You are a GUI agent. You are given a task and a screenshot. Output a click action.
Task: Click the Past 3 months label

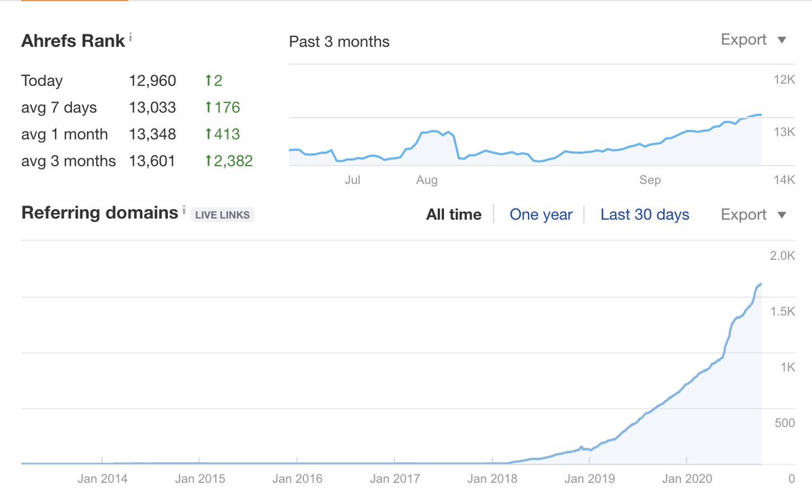pyautogui.click(x=339, y=42)
